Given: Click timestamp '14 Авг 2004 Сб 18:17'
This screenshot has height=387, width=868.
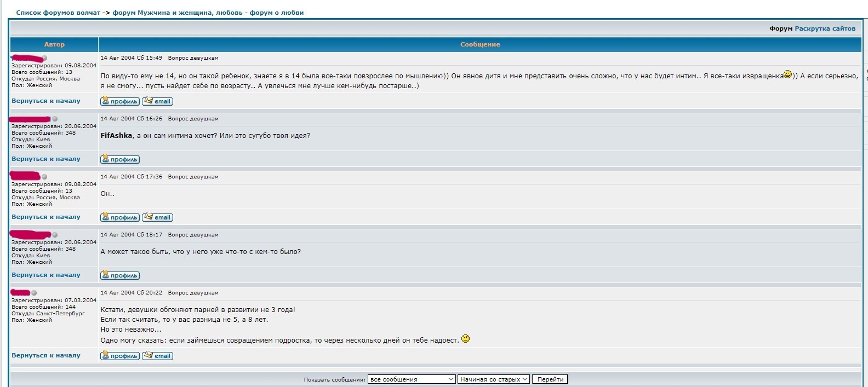Looking at the screenshot, I should [x=132, y=234].
